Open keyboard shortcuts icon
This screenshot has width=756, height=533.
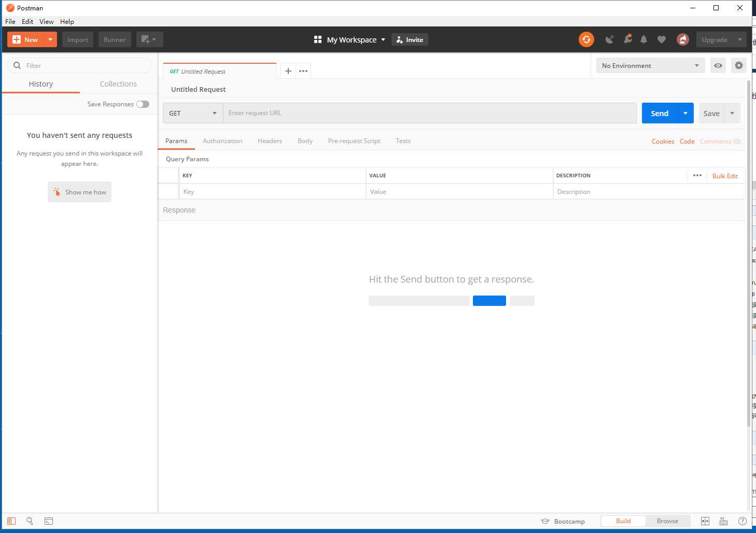click(x=724, y=521)
